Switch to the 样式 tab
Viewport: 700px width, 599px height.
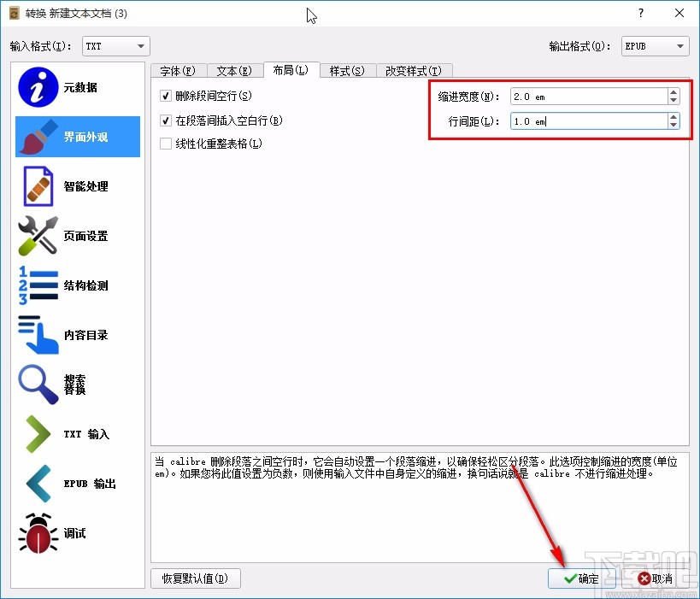(347, 71)
